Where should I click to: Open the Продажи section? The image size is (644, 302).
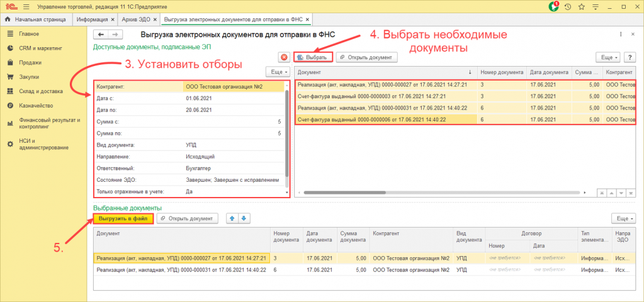[30, 62]
